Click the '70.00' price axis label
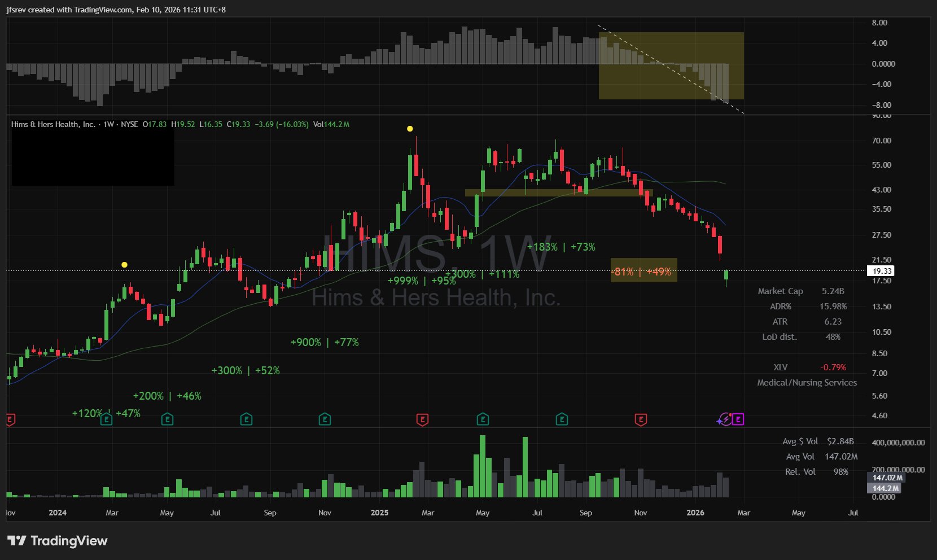Image resolution: width=937 pixels, height=560 pixels. (882, 141)
